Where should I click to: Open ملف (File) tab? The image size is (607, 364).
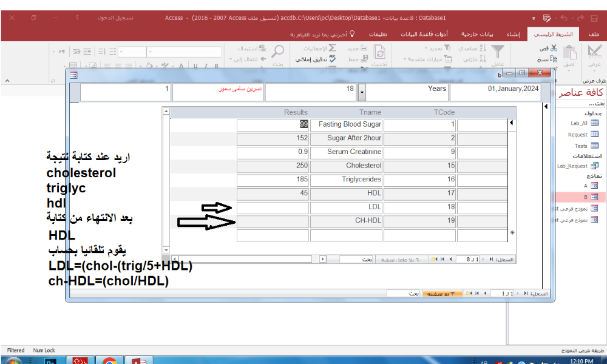click(594, 34)
